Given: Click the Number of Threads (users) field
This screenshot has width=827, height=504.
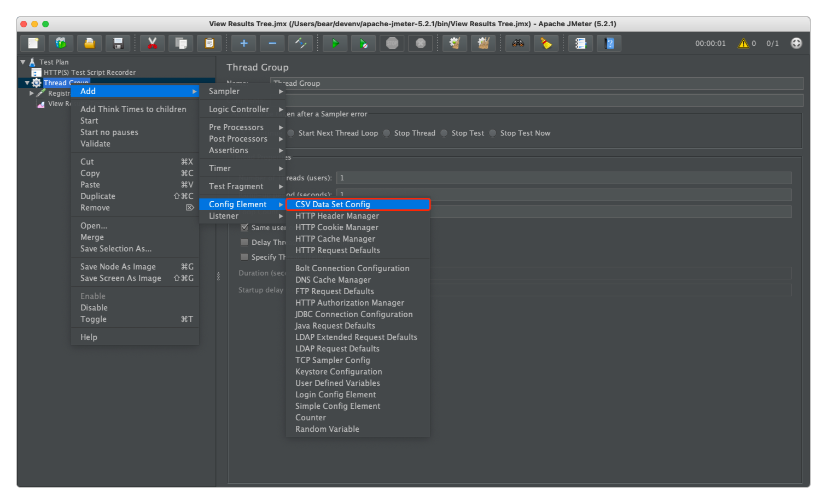Looking at the screenshot, I should tap(564, 178).
